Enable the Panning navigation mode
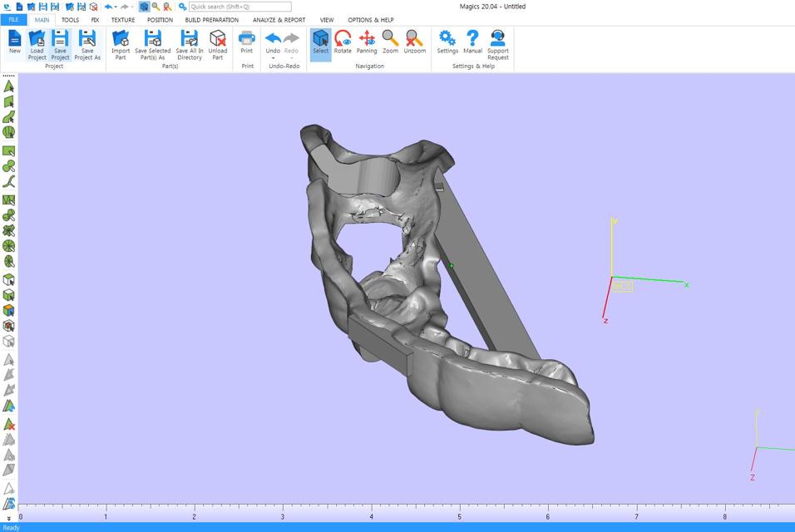Image resolution: width=795 pixels, height=532 pixels. coord(366,42)
